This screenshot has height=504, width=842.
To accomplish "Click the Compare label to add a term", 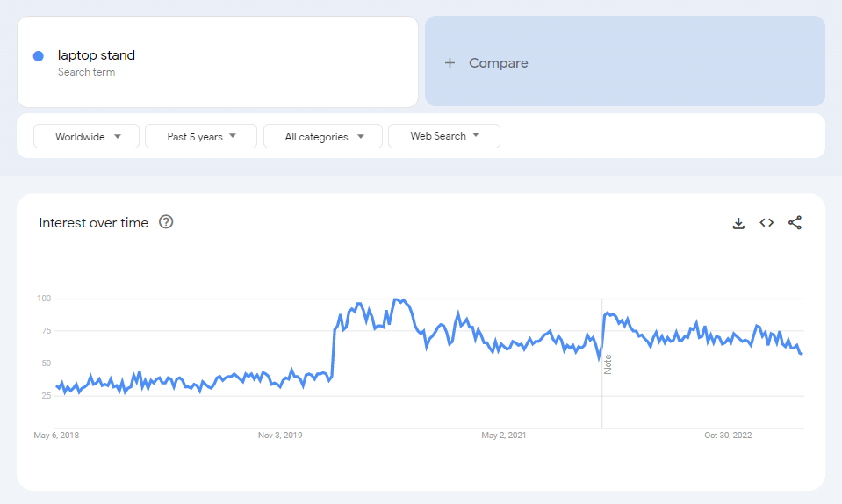I will (499, 63).
